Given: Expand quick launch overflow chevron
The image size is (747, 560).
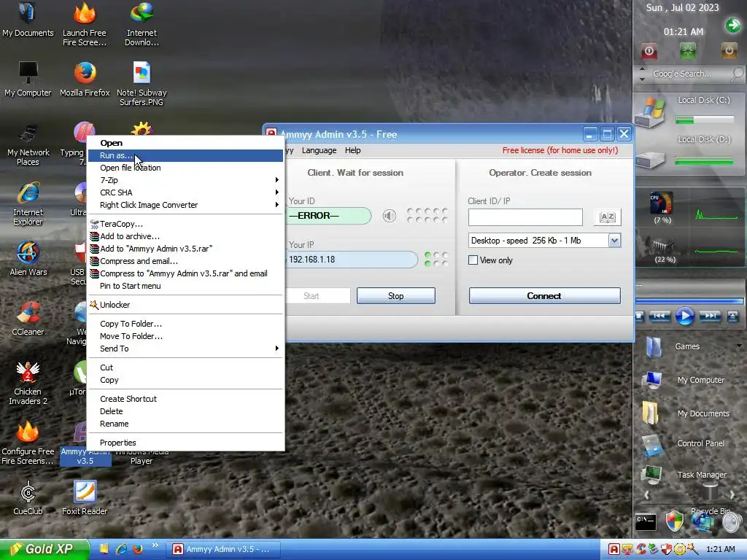Looking at the screenshot, I should point(155,545).
